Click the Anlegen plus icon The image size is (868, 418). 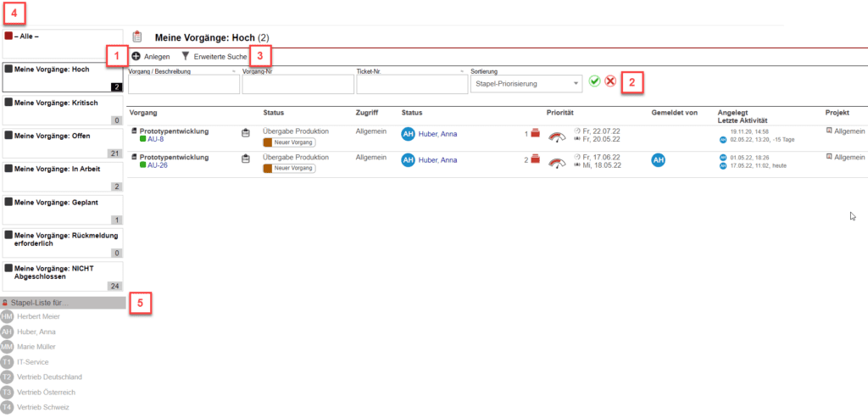click(136, 56)
